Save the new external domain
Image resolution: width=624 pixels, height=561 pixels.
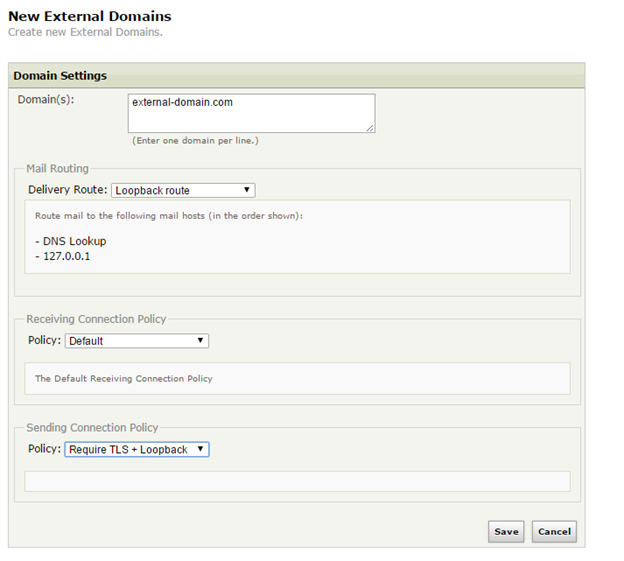coord(506,531)
